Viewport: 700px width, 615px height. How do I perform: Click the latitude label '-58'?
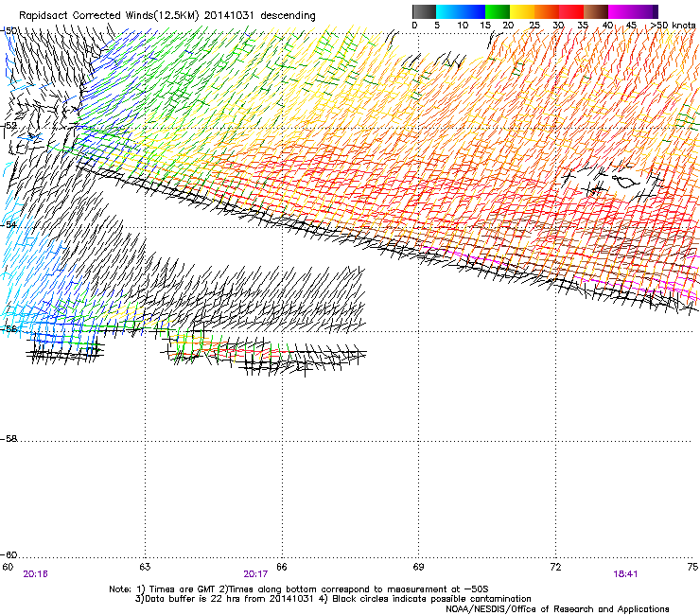9,439
